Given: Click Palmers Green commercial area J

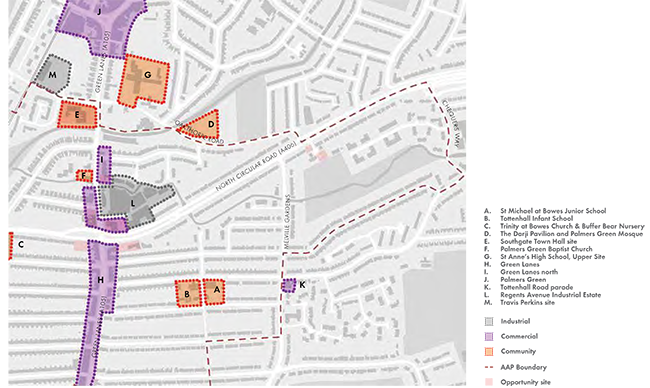Looking at the screenshot, I should coord(102,27).
